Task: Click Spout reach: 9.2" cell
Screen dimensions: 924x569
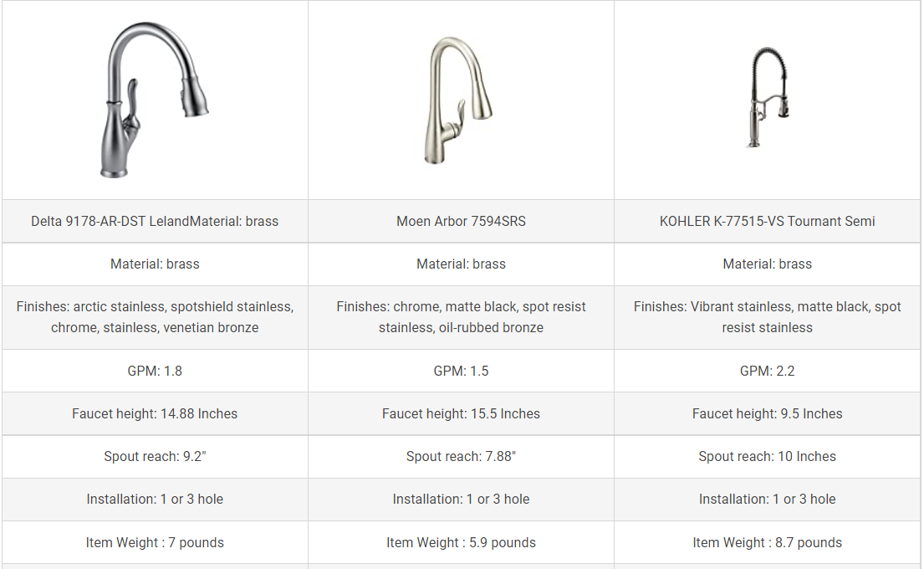Action: pyautogui.click(x=155, y=456)
